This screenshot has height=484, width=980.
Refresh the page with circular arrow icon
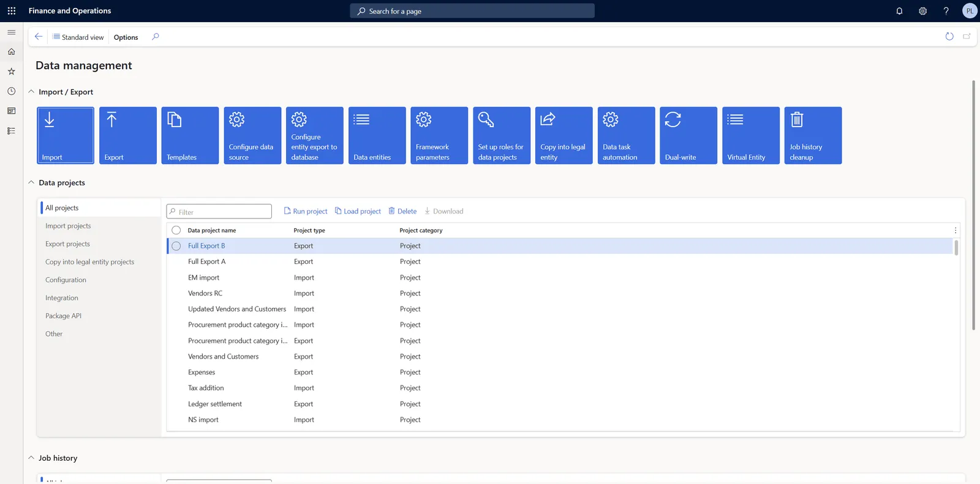[x=949, y=37]
